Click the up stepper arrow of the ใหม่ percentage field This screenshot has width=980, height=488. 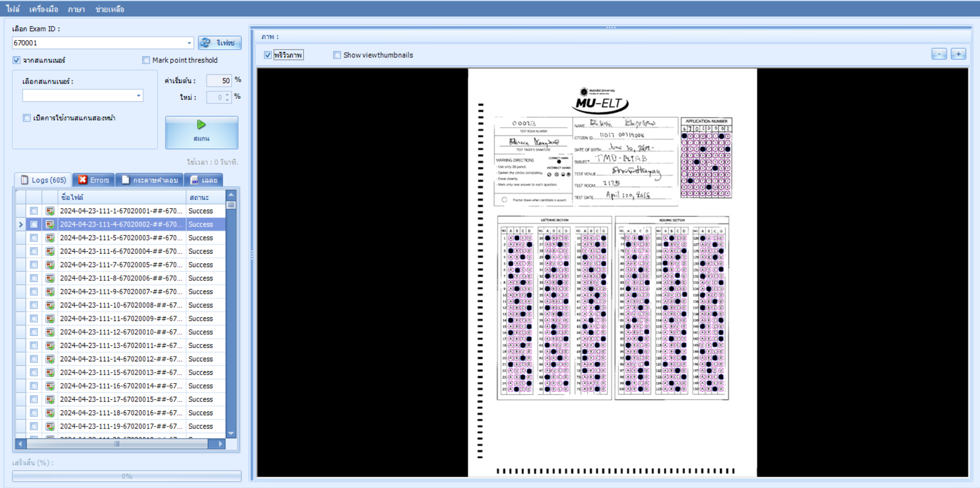point(227,94)
